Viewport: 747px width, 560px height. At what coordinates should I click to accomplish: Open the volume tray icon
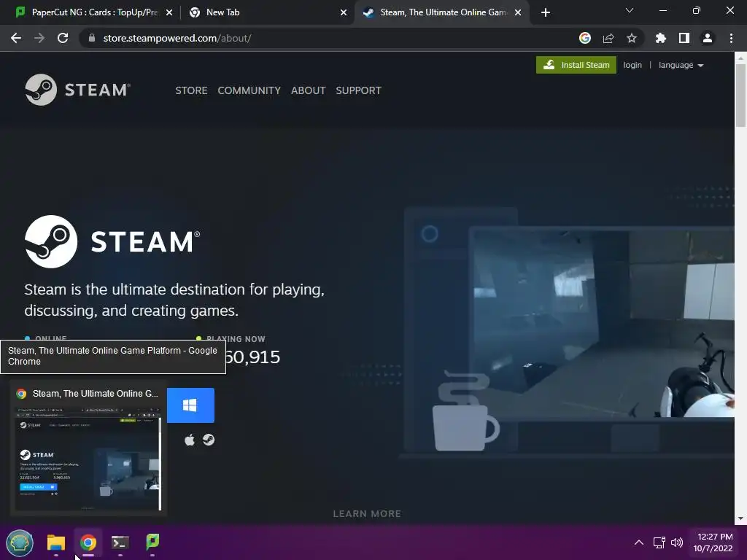[676, 542]
